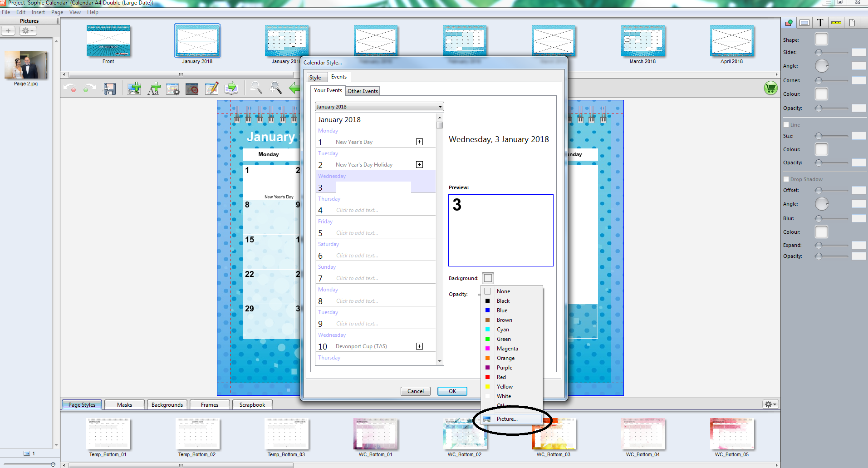Click the green shopping cart order icon
This screenshot has height=468, width=868.
(770, 88)
